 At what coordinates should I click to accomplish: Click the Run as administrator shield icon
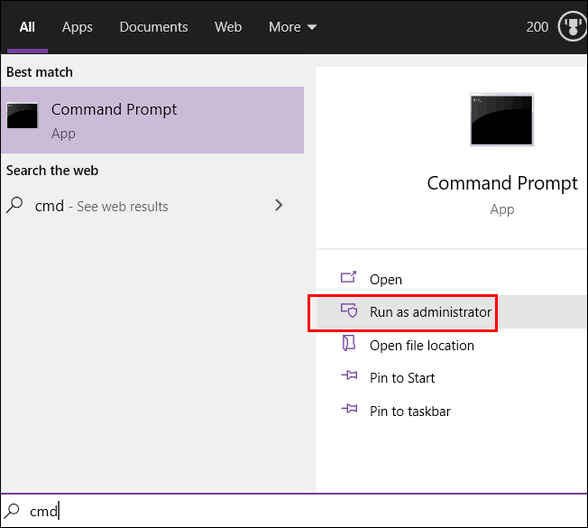click(x=349, y=310)
